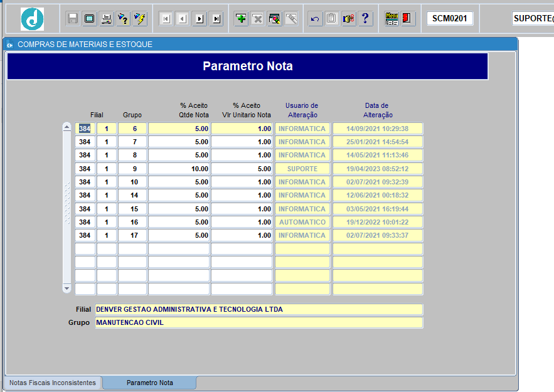This screenshot has height=392, width=554.
Task: Click the % Aceito Vlr Unitario Nota header
Action: [x=247, y=110]
